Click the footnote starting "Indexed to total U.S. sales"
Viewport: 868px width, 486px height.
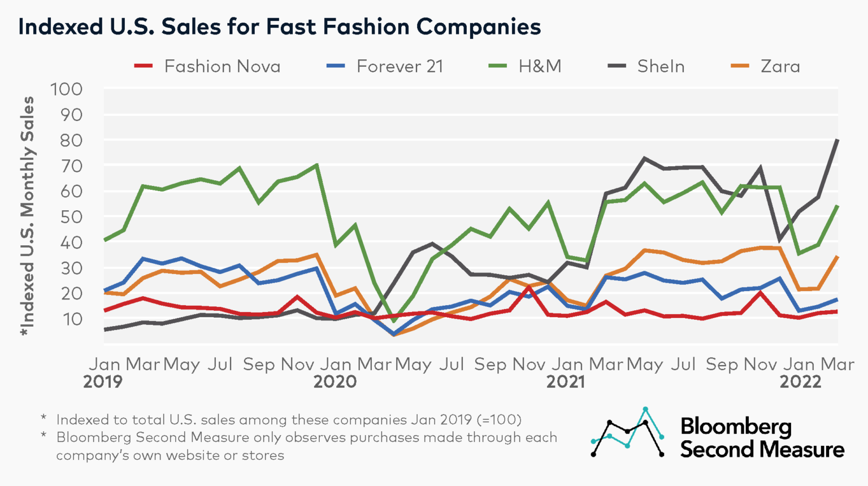[288, 420]
